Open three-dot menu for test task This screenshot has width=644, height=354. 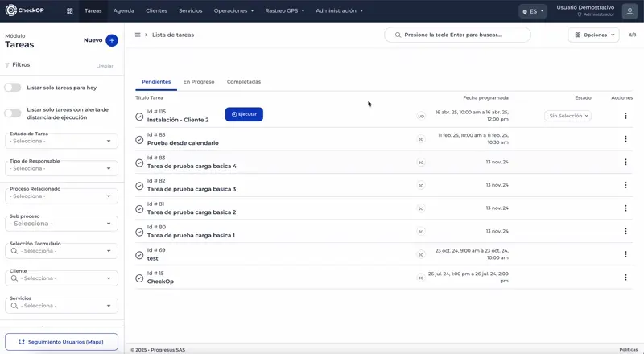[625, 254]
